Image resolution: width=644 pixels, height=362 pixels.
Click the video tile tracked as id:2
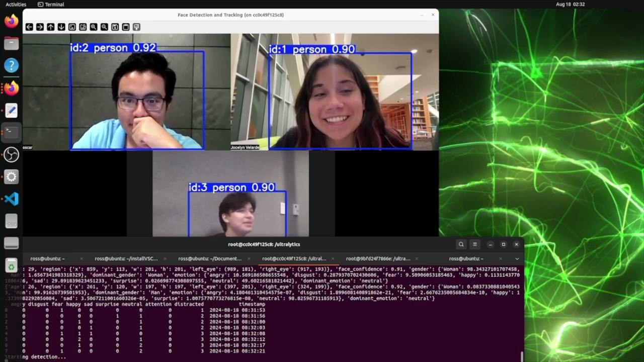click(x=127, y=92)
